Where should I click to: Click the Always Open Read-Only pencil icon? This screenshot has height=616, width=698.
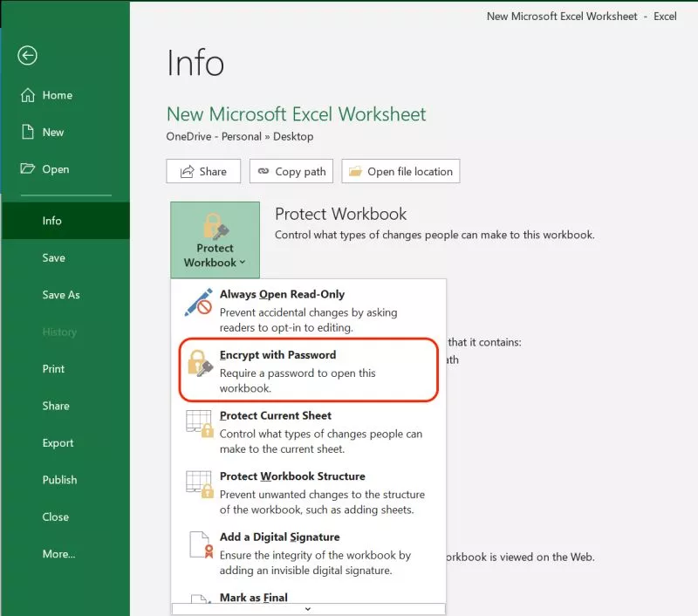tap(199, 302)
